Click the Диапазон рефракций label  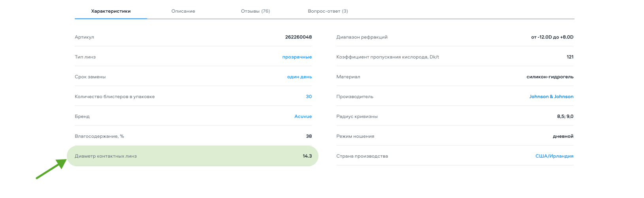pyautogui.click(x=362, y=37)
